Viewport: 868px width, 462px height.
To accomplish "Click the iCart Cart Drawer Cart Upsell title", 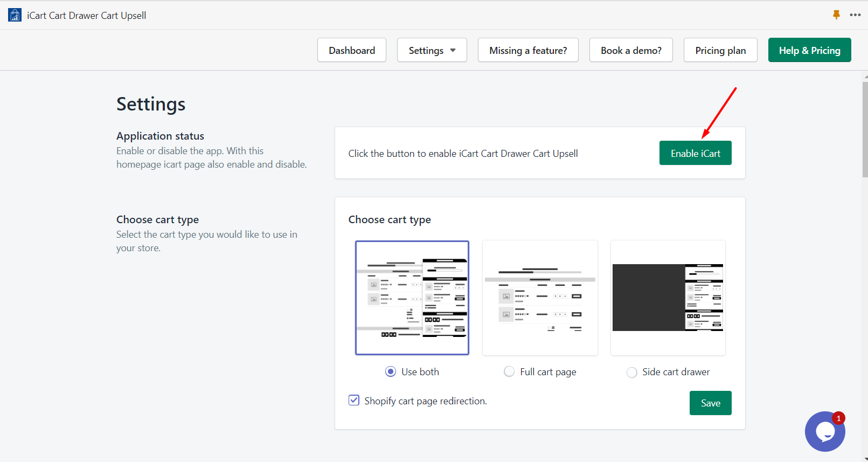I will [87, 15].
